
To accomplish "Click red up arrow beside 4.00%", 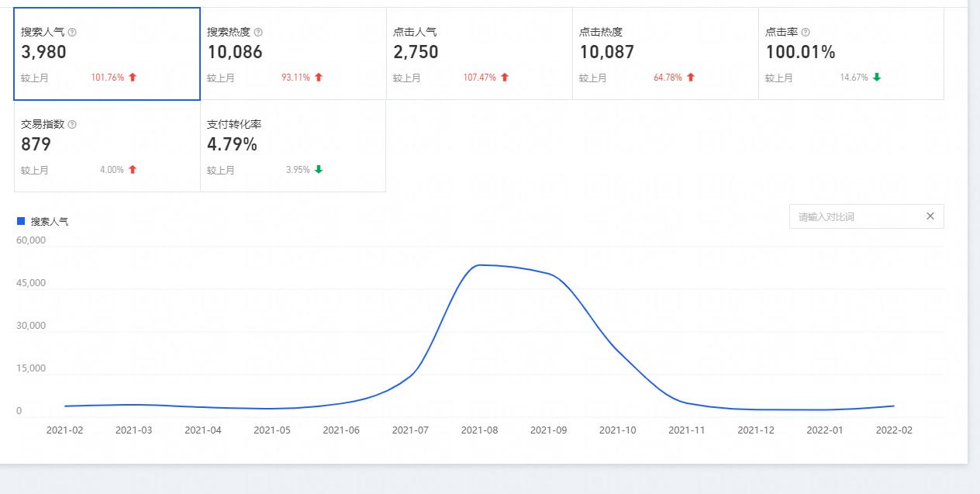I will [x=133, y=170].
